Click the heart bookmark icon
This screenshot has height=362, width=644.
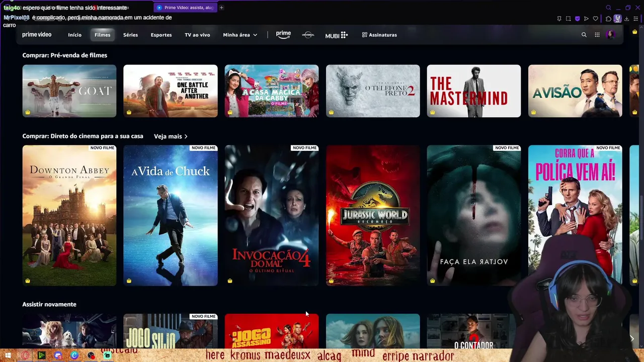595,19
